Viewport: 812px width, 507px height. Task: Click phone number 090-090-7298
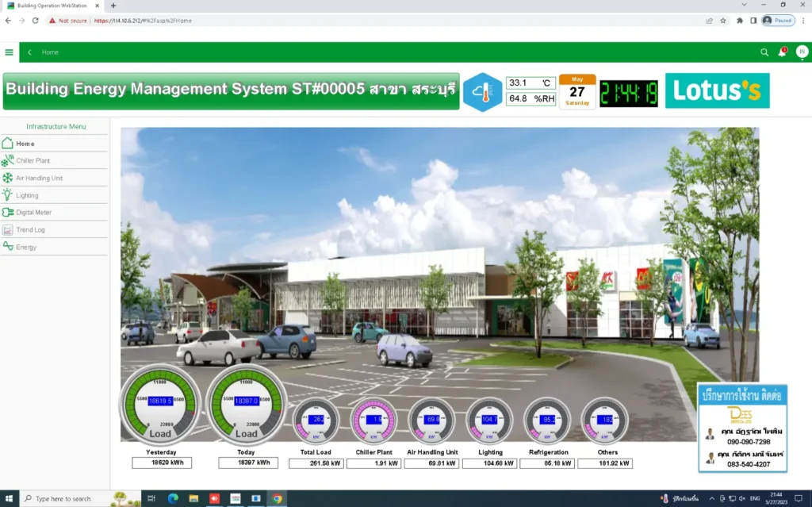click(x=749, y=442)
